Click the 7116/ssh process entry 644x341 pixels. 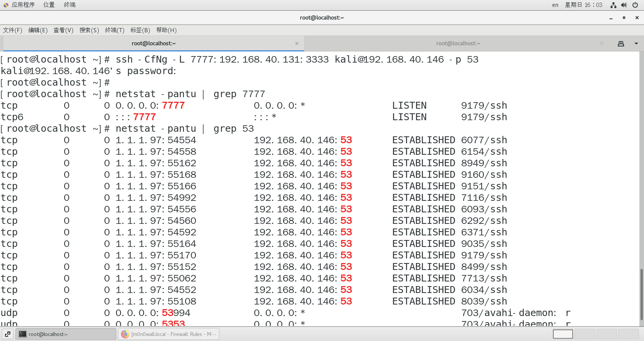[x=484, y=198]
